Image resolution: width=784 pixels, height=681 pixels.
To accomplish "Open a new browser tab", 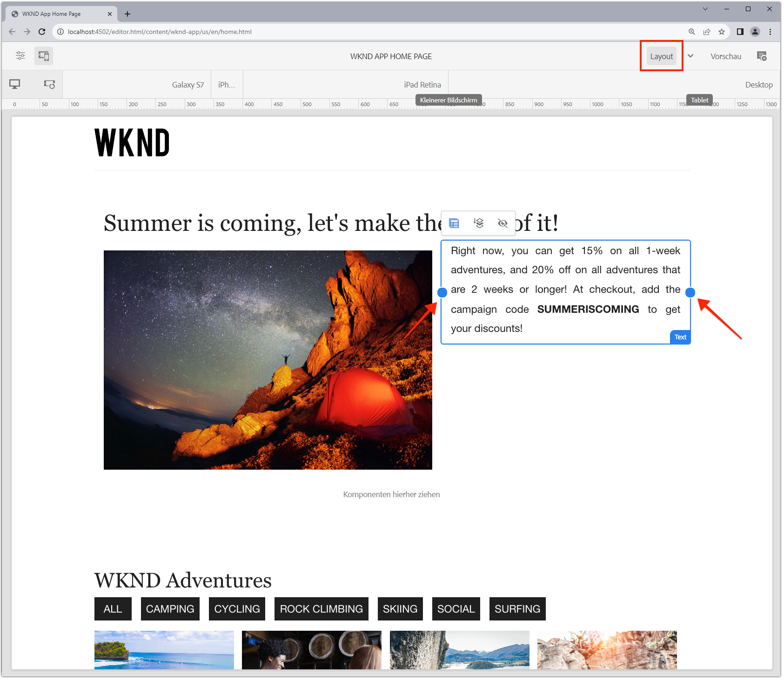I will (127, 14).
